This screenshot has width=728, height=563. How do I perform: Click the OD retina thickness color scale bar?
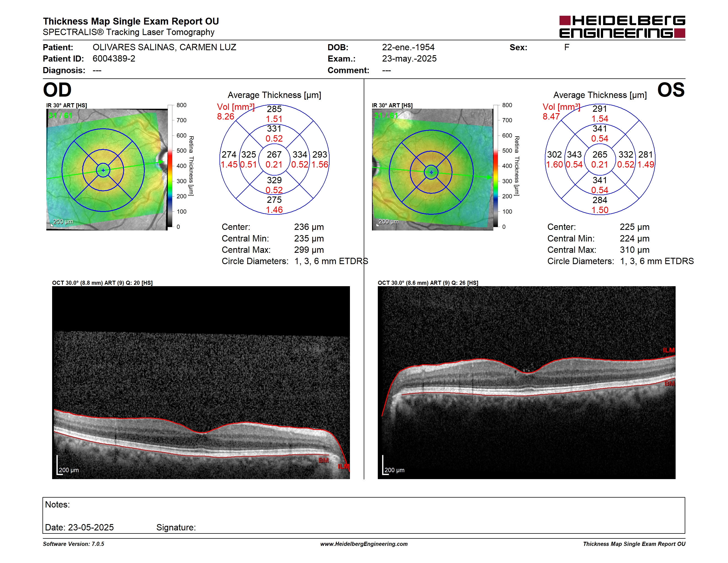pos(170,166)
